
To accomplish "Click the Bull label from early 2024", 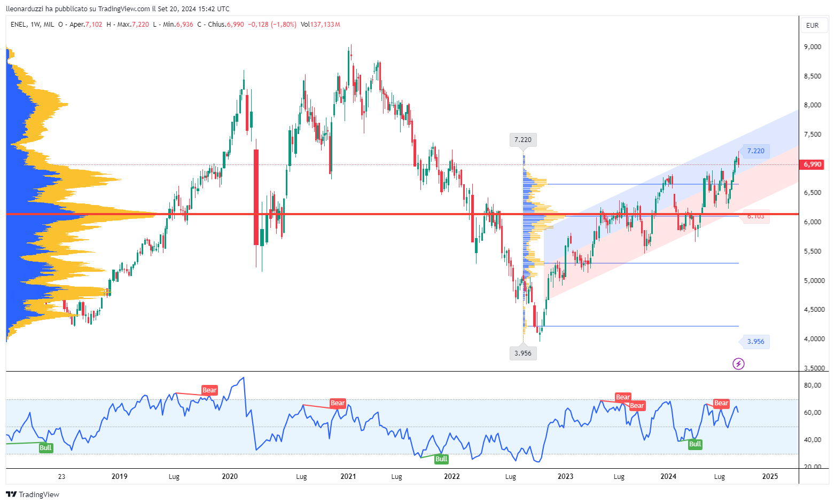I will click(695, 444).
